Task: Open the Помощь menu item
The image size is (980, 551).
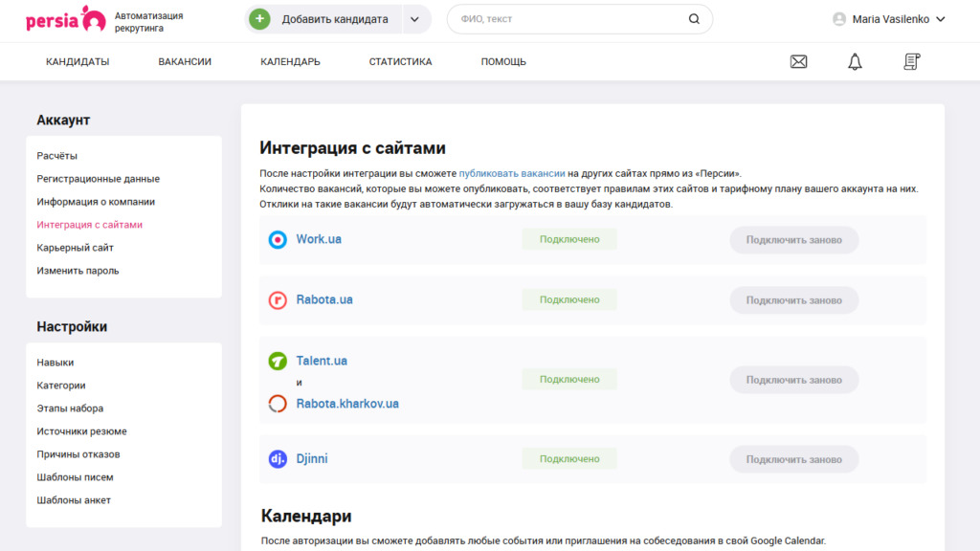Action: 503,62
